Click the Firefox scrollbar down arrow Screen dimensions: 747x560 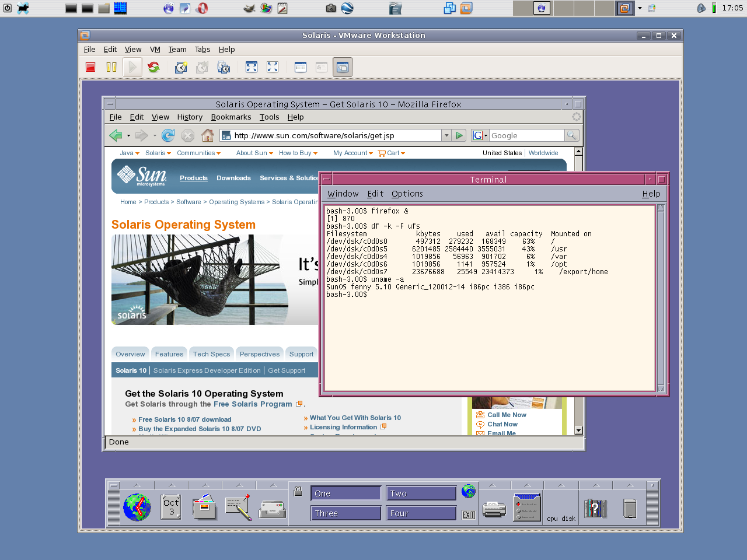click(578, 430)
